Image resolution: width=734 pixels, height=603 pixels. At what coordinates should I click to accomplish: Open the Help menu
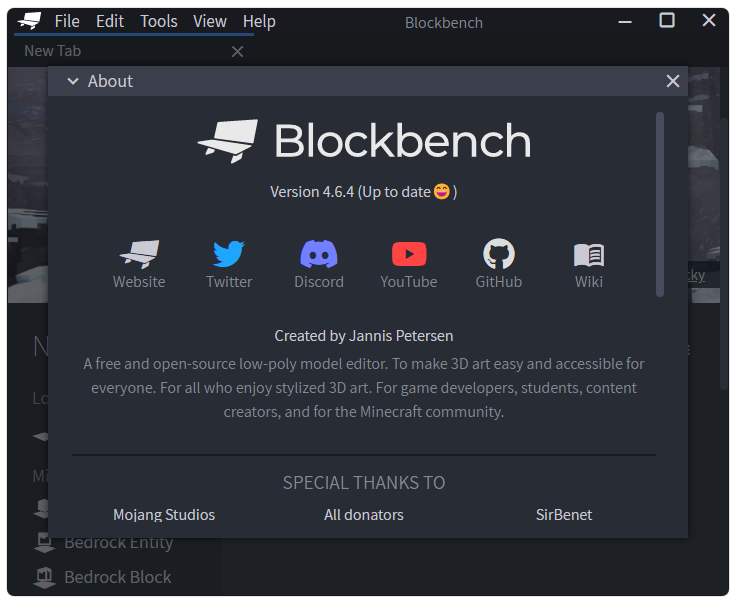(x=259, y=22)
